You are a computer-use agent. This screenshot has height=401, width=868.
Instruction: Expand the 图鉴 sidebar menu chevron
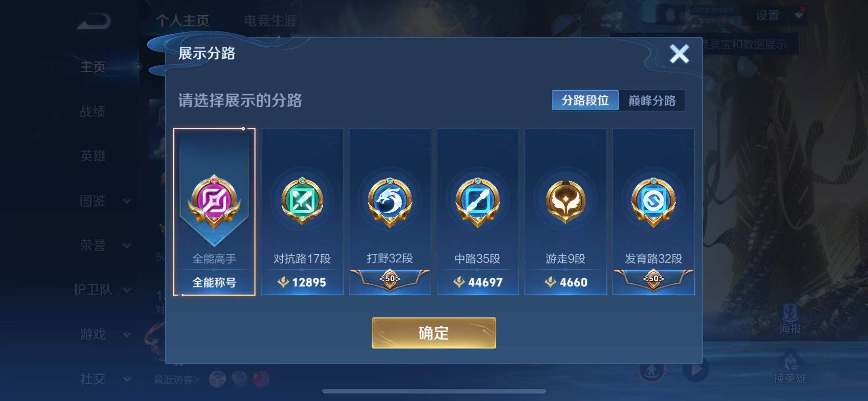[x=127, y=201]
